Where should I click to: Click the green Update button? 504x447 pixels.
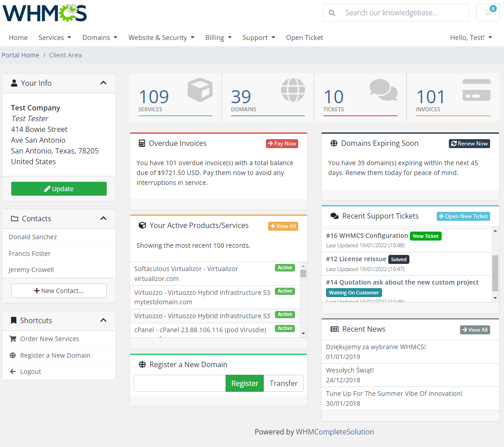point(59,188)
